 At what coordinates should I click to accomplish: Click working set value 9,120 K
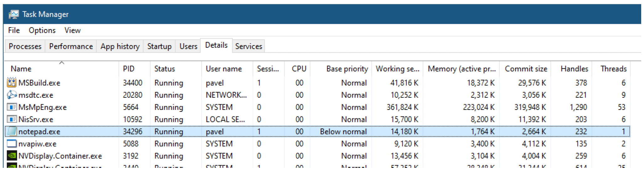click(x=406, y=144)
